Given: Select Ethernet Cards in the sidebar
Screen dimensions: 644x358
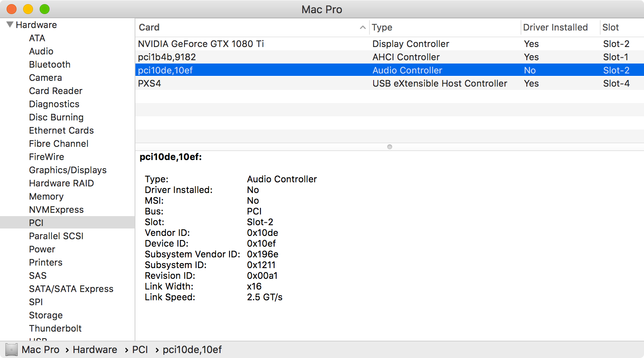Looking at the screenshot, I should (62, 130).
